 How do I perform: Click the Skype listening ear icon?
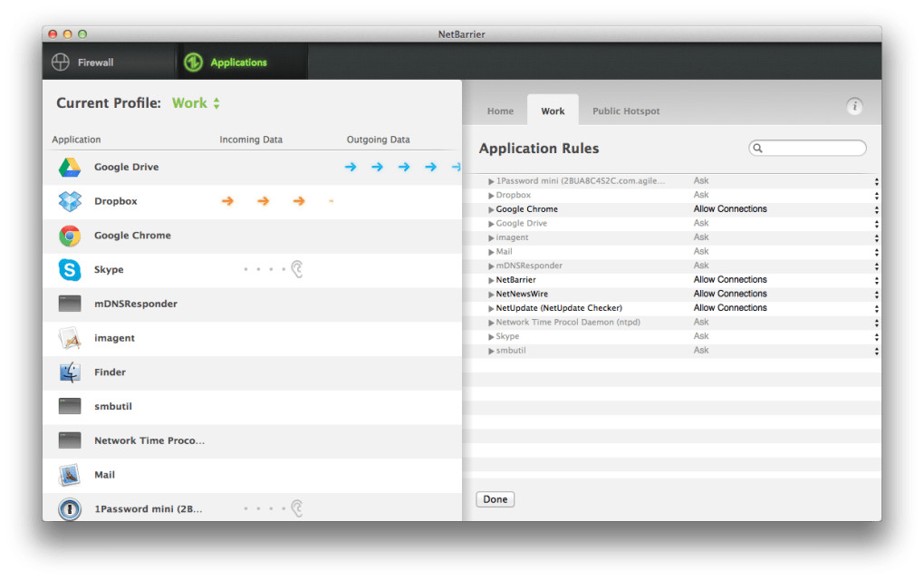pyautogui.click(x=297, y=269)
